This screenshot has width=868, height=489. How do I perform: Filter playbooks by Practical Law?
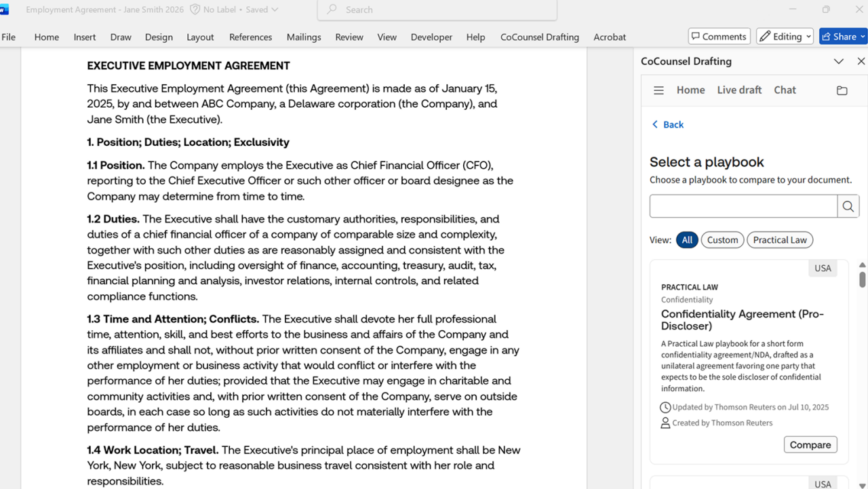pyautogui.click(x=779, y=240)
